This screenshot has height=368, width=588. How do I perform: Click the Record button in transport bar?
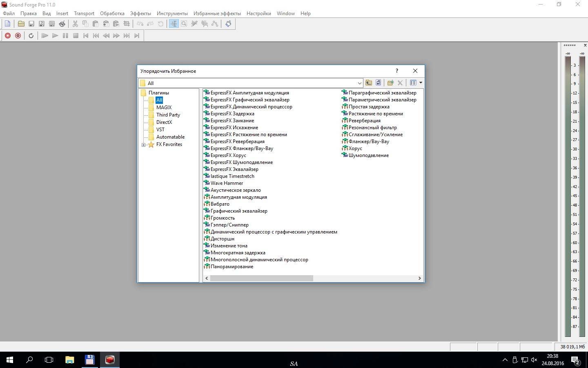coord(7,36)
